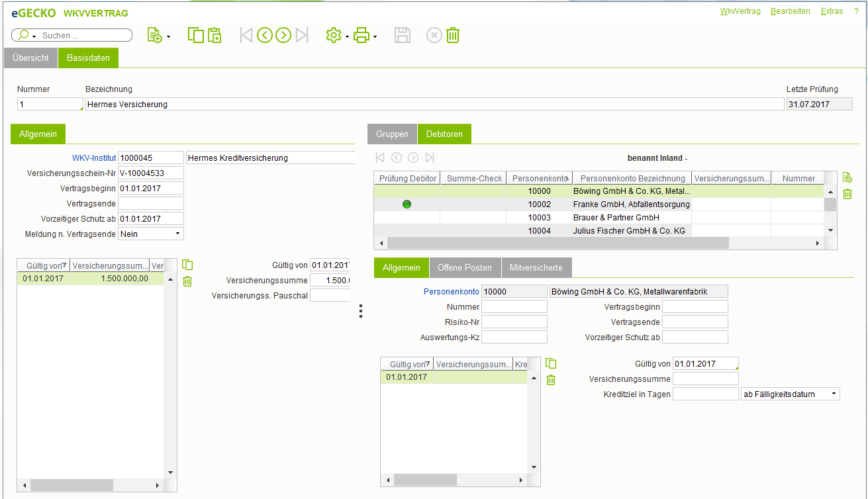Screen dimensions: 868x499
Task: Open Meldung n. Vertragsende dropdown
Action: [x=177, y=234]
